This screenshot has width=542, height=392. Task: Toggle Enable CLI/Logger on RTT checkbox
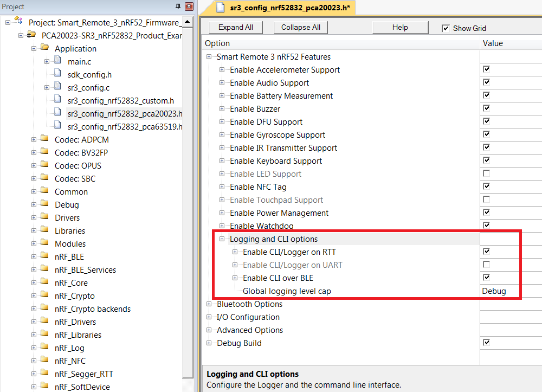(x=486, y=252)
